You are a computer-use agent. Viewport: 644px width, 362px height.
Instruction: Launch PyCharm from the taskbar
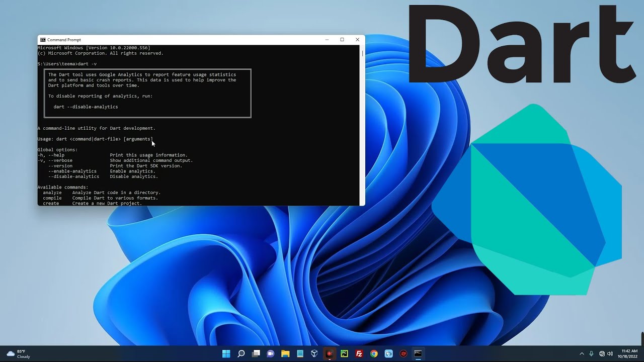(x=344, y=353)
